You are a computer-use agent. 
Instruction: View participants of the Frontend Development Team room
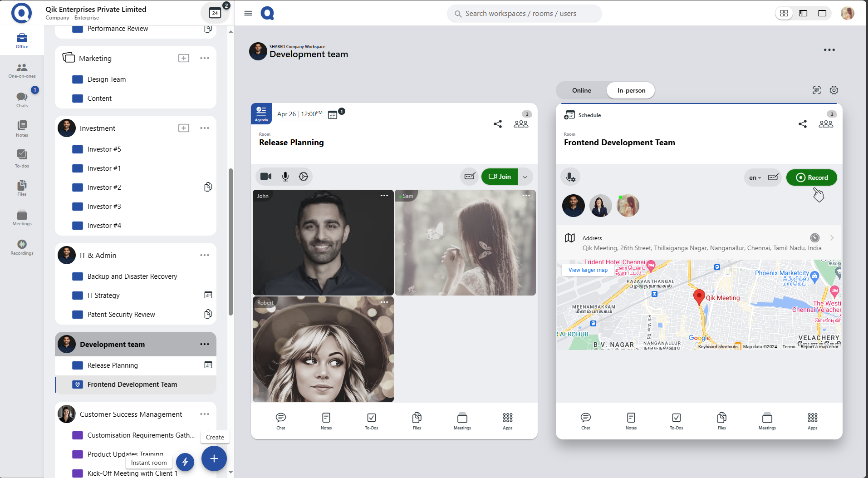point(825,124)
